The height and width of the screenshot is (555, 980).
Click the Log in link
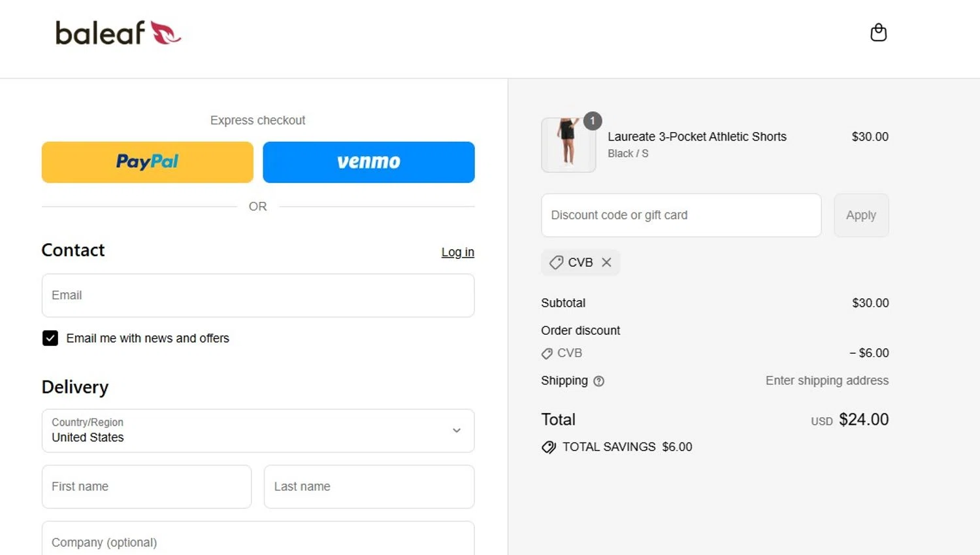pyautogui.click(x=457, y=252)
